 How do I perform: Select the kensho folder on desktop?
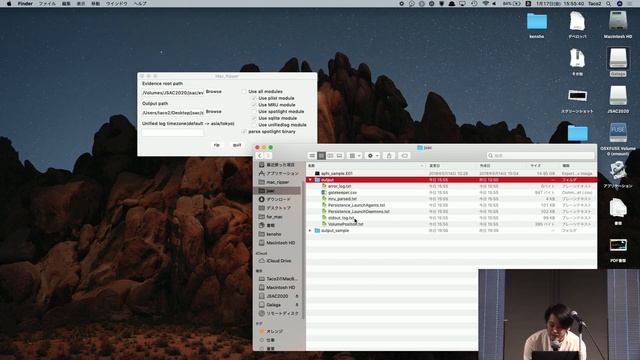pos(537,25)
